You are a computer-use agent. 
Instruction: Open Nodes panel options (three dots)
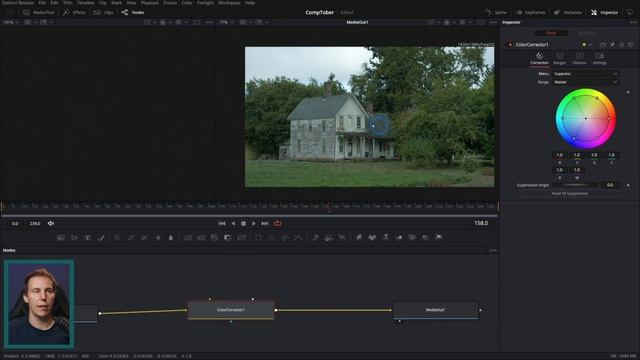(493, 250)
